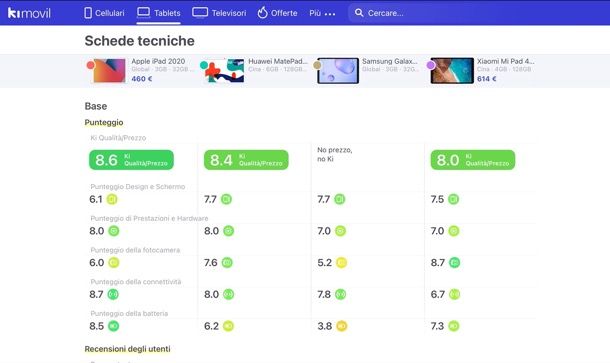
Task: Click the 3.8 battery score icon for Samsung
Action: click(x=342, y=326)
